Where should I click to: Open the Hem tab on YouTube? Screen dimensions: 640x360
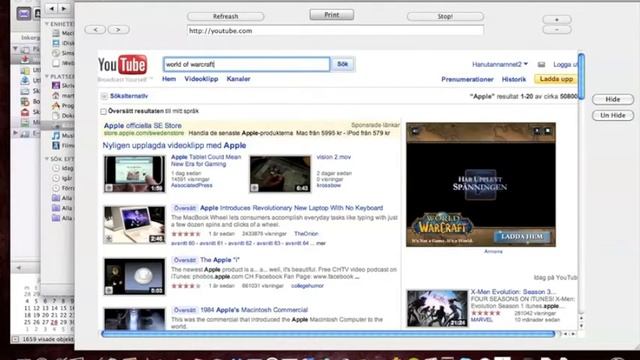coord(169,79)
